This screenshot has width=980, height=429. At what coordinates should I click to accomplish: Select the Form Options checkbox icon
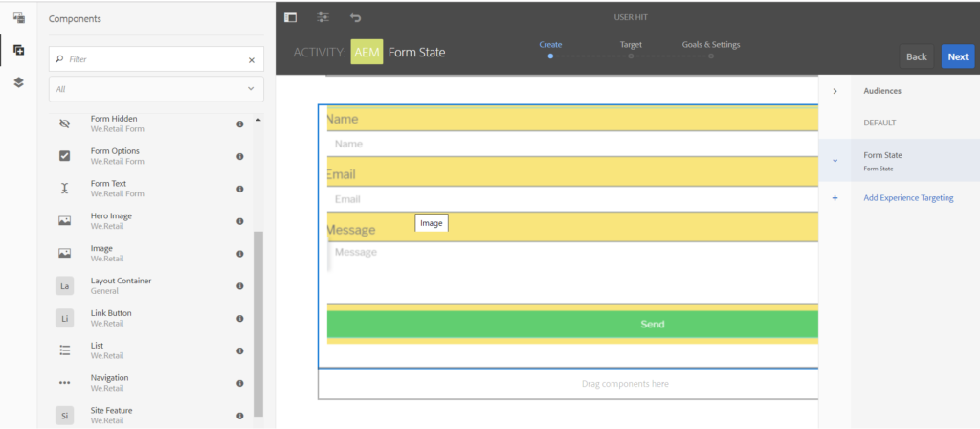tap(64, 156)
